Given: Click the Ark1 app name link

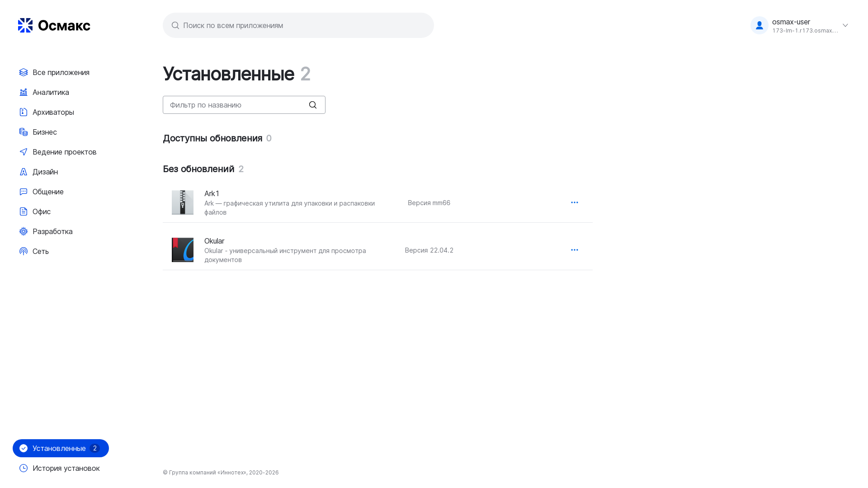Looking at the screenshot, I should (211, 193).
